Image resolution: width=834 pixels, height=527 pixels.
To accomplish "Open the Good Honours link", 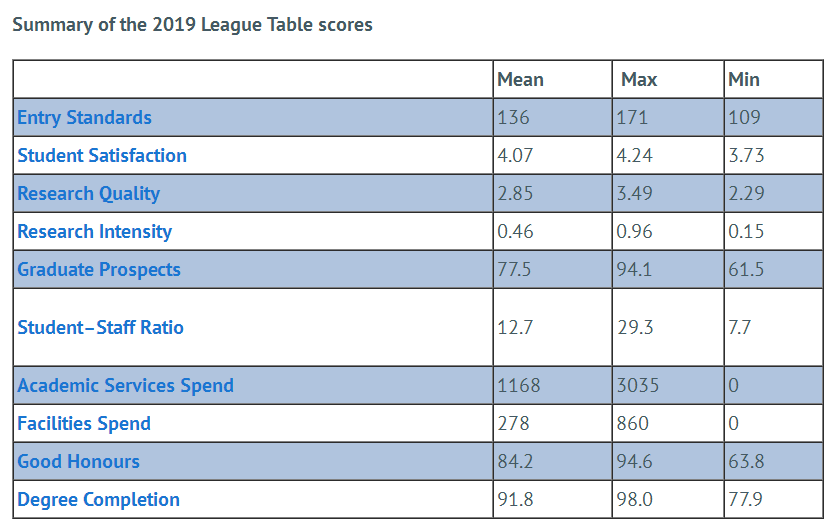I will (x=78, y=462).
